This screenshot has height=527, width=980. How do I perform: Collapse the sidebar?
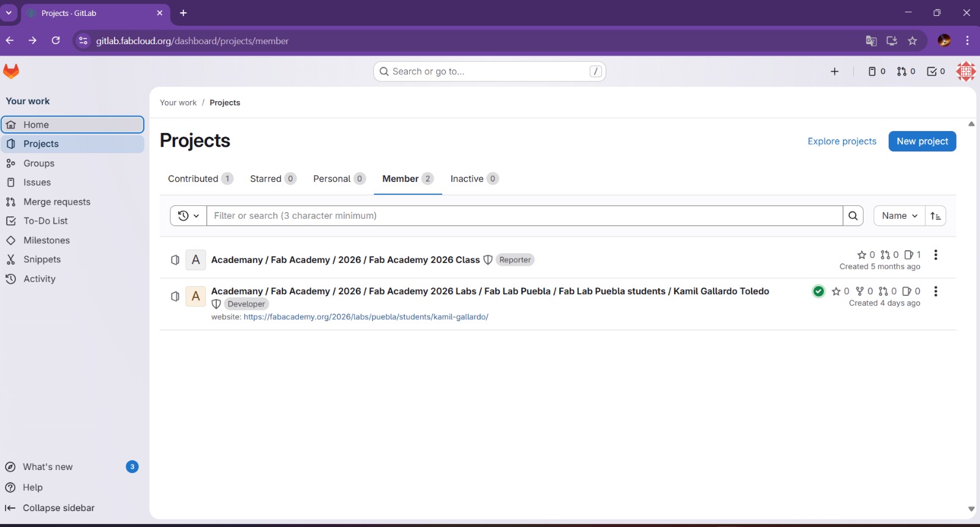click(72, 508)
